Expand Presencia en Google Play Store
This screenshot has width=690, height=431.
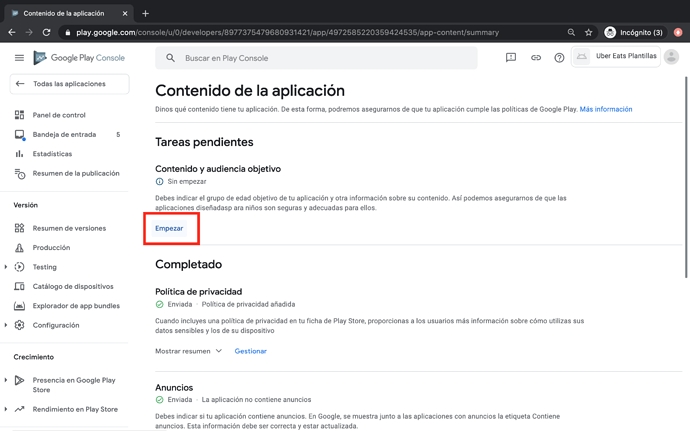pyautogui.click(x=6, y=380)
